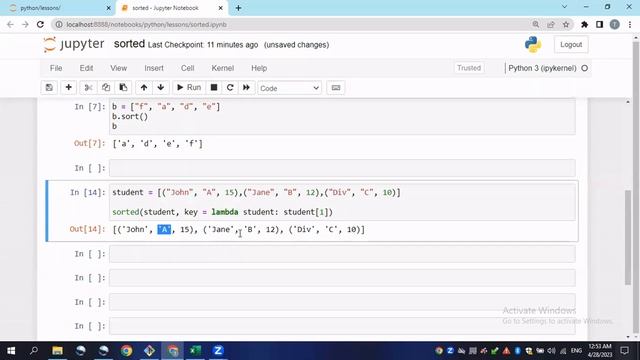640x360 pixels.
Task: Open the Insert menu
Action: coord(154,68)
